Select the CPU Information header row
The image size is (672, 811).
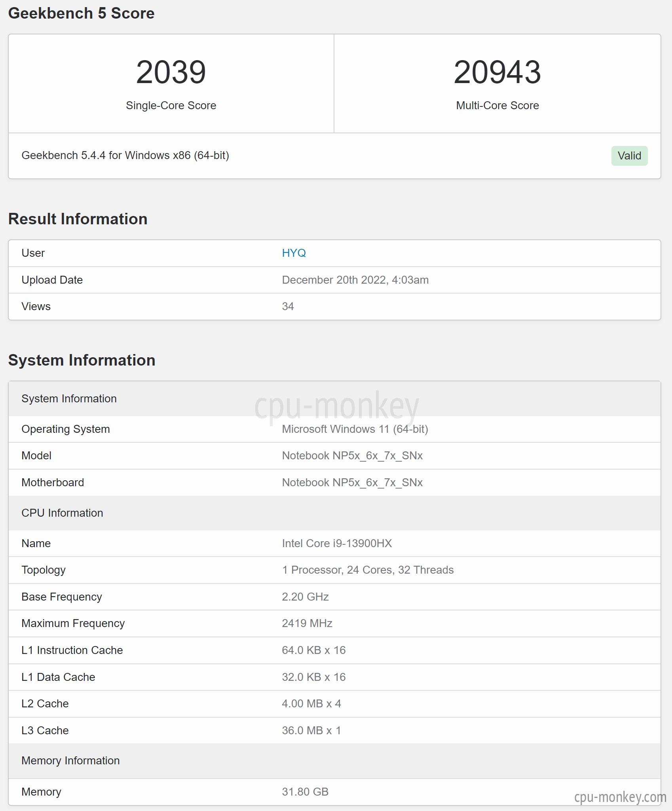click(x=334, y=513)
